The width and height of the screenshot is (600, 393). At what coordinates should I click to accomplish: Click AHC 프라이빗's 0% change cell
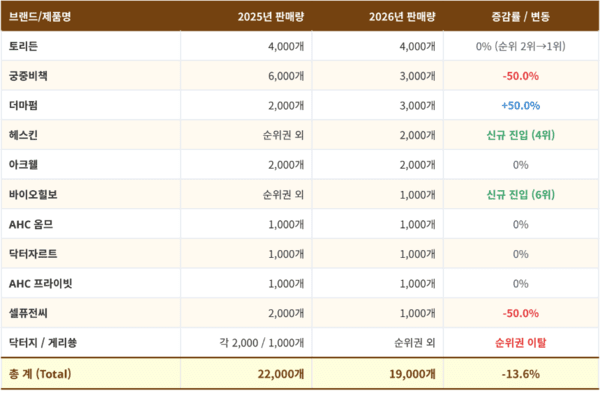[x=521, y=284]
